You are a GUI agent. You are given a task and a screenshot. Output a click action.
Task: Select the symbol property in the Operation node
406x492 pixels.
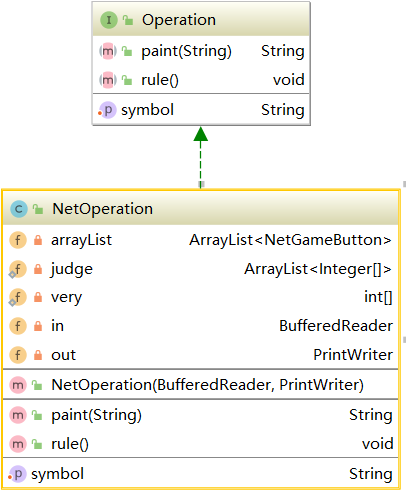201,110
